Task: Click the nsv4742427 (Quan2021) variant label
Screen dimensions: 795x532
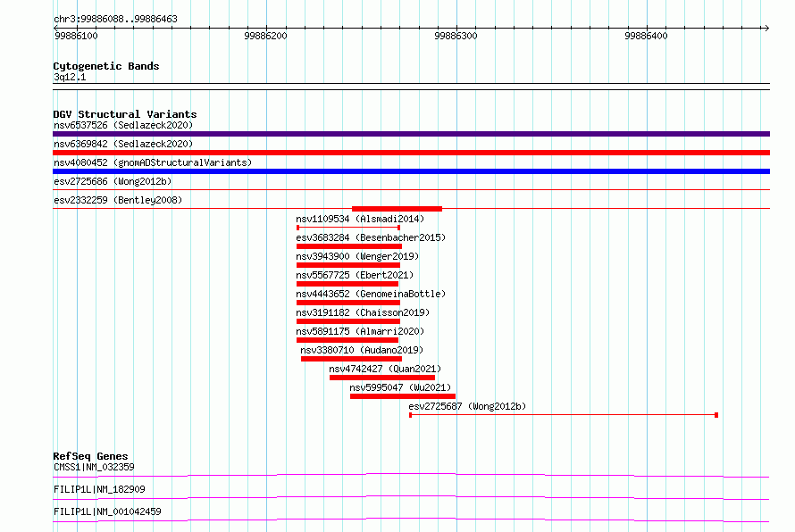Action: (385, 369)
